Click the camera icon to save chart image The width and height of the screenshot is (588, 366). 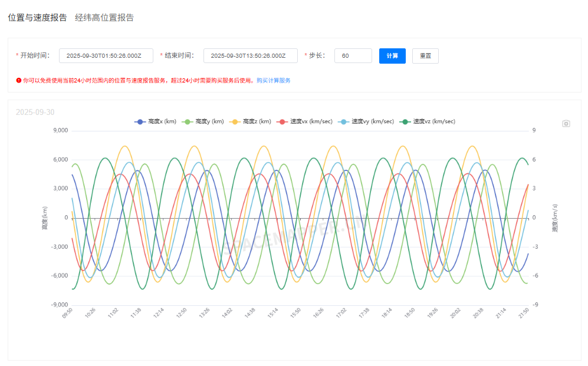(566, 124)
